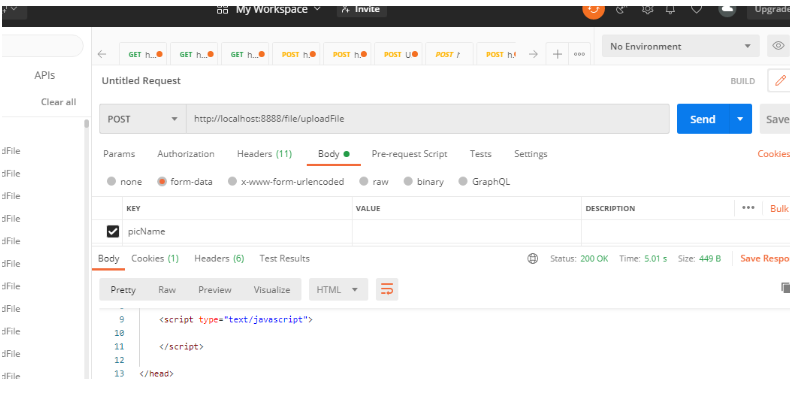Toggle line wrap icon in response
This screenshot has width=791, height=393.
coord(387,289)
